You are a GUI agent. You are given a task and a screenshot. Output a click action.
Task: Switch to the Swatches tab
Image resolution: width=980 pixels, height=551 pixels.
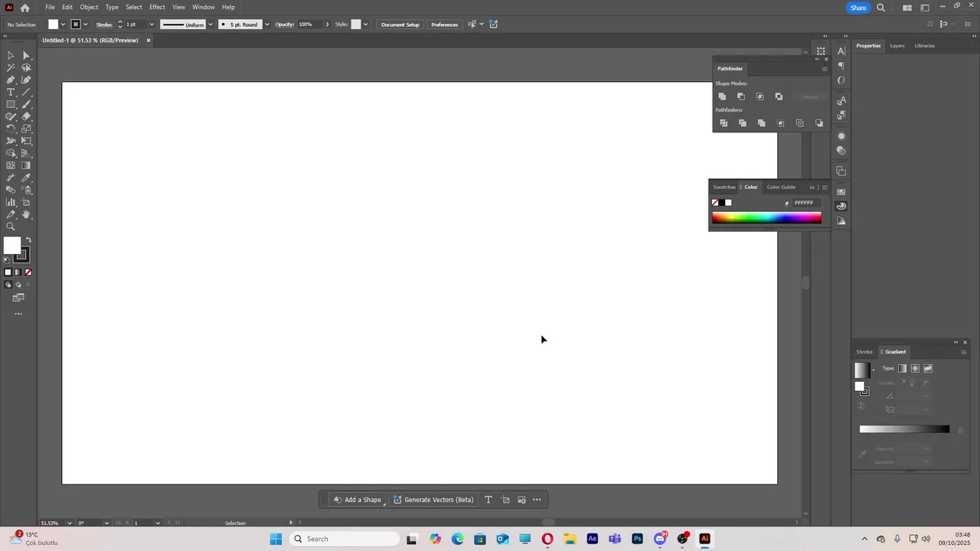point(724,187)
